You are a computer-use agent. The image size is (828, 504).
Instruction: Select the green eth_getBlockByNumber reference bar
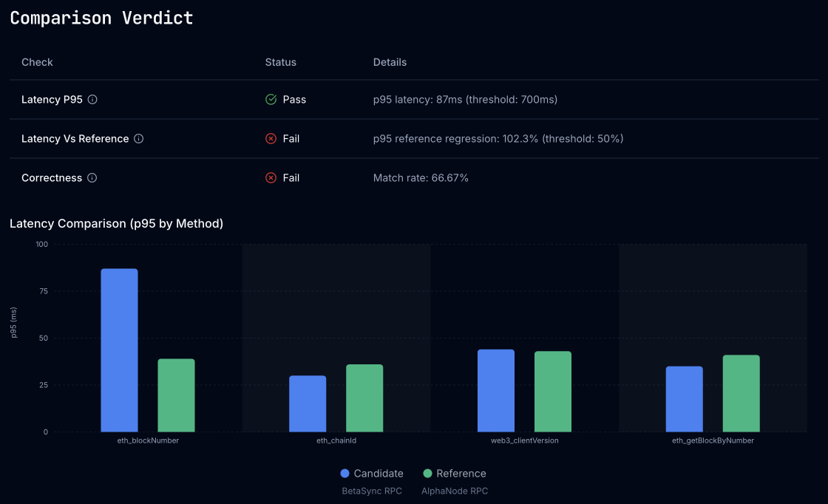(742, 393)
